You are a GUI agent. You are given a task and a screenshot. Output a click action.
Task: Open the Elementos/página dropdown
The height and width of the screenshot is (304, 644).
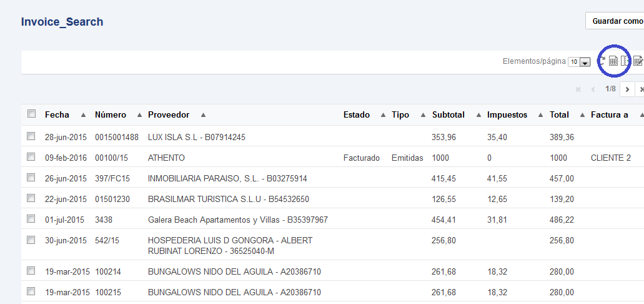pyautogui.click(x=579, y=62)
